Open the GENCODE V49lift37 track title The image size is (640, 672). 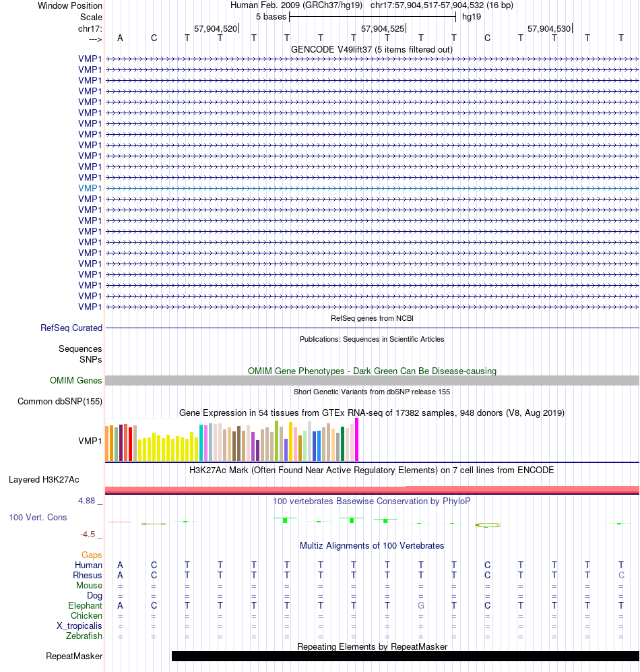372,50
